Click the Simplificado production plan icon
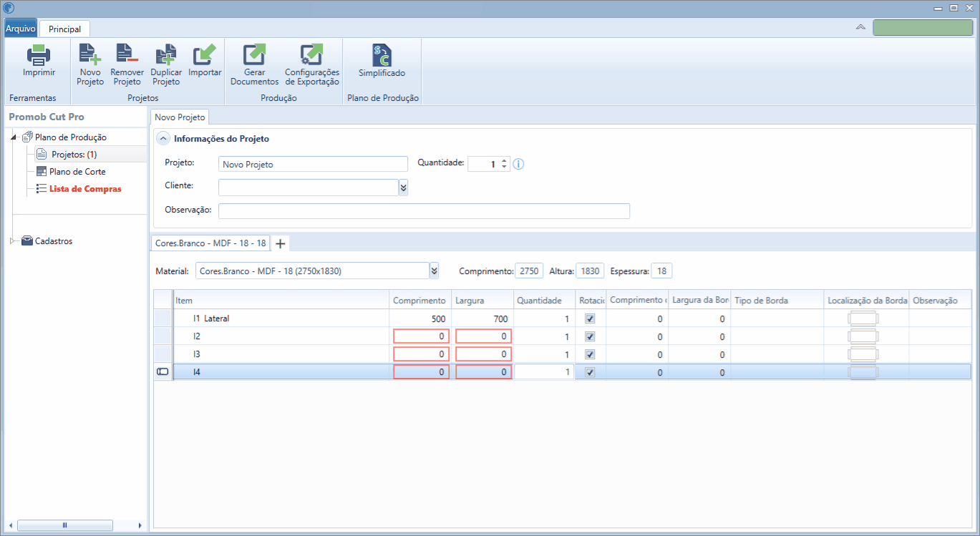 (382, 55)
